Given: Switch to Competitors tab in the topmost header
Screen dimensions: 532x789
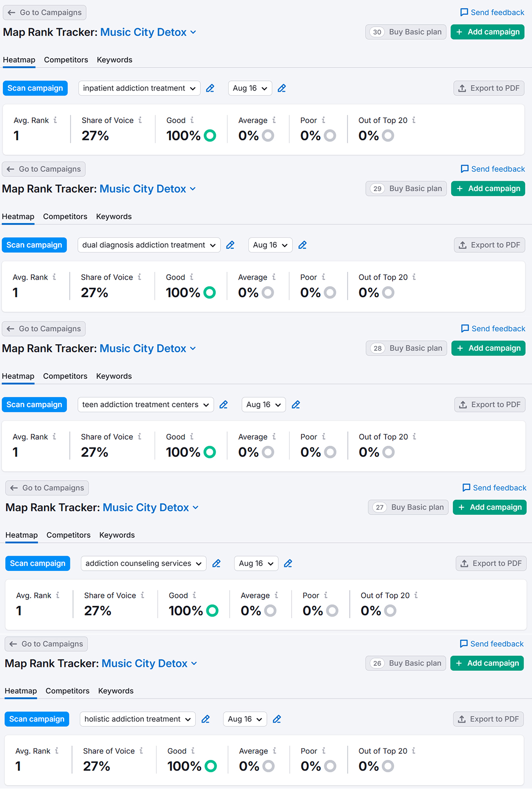Looking at the screenshot, I should (x=66, y=60).
